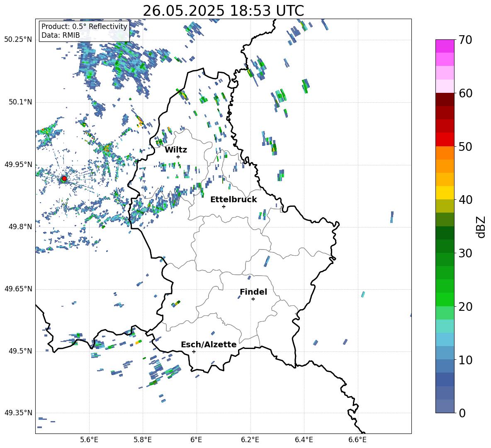This screenshot has height=448, width=491.
Task: Click the 40 tick label on colorbar
Action: (465, 200)
